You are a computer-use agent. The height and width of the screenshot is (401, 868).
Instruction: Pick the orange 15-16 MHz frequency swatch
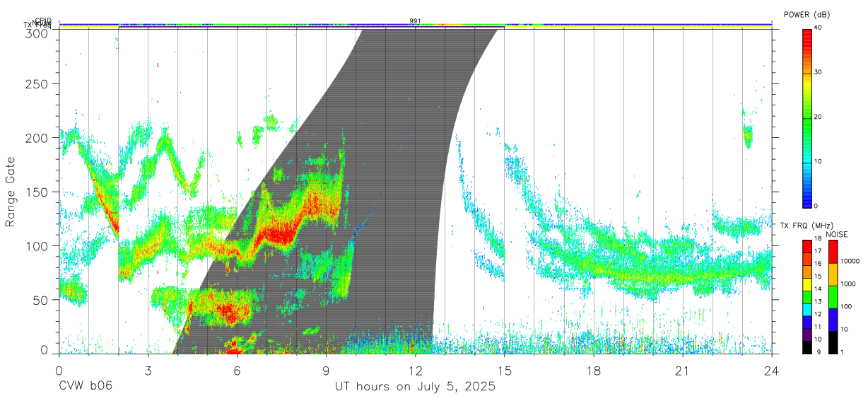click(807, 272)
